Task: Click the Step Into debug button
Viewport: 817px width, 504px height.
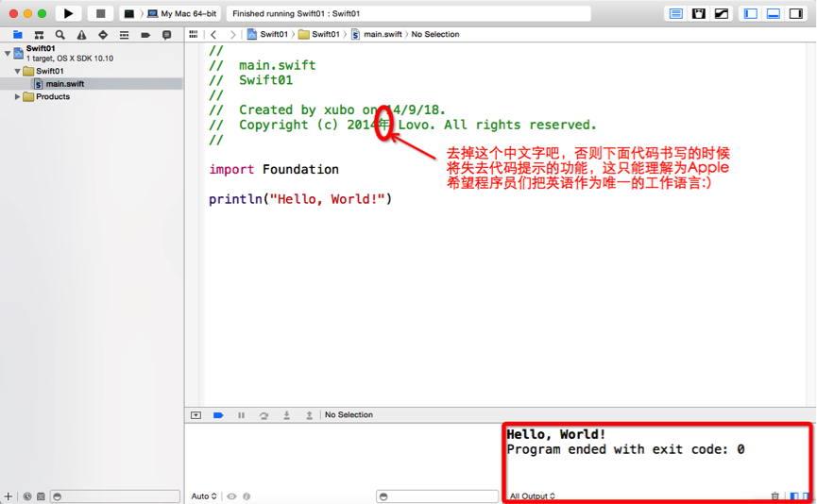Action: click(286, 415)
